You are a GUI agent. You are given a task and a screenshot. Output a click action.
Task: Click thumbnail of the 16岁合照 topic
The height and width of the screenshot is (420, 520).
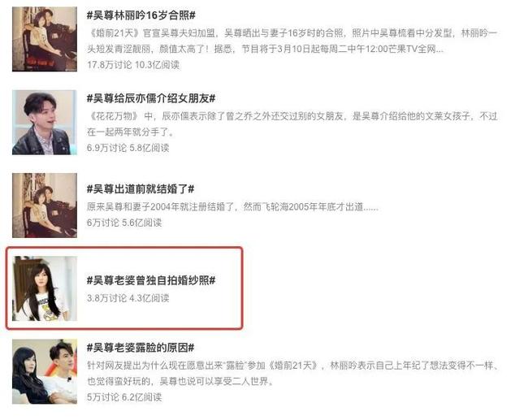[45, 39]
